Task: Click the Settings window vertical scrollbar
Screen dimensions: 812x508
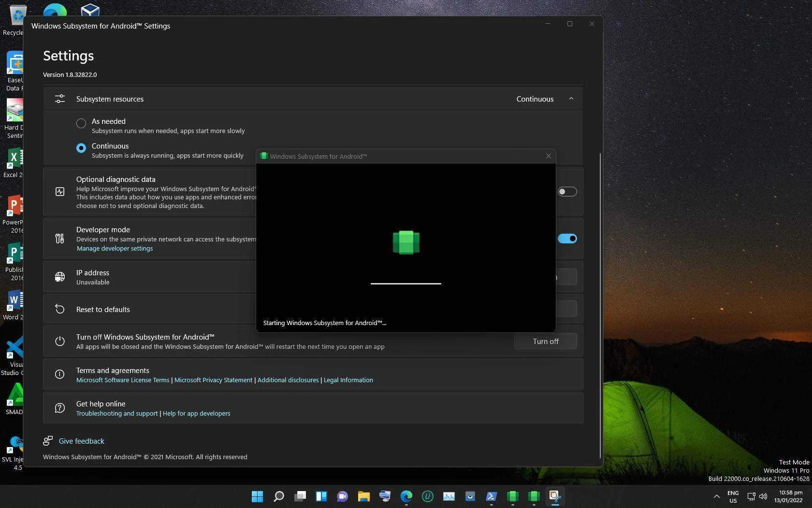Action: click(600, 305)
